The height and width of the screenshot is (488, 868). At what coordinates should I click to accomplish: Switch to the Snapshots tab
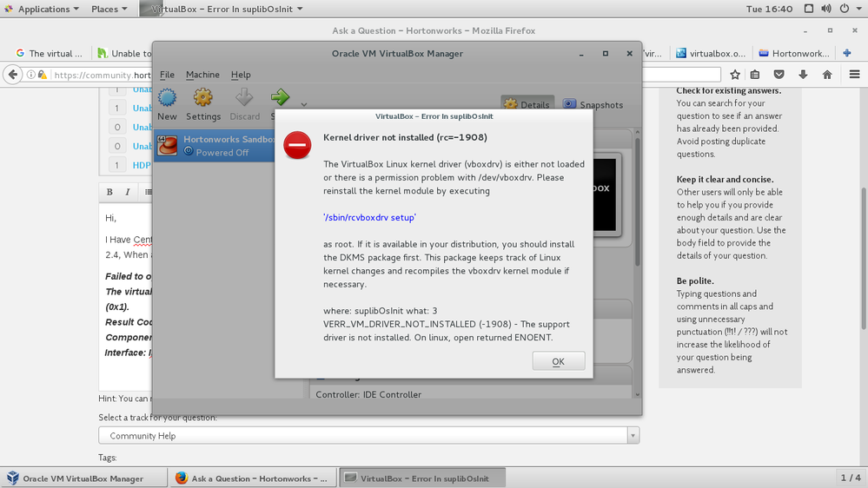tap(593, 104)
